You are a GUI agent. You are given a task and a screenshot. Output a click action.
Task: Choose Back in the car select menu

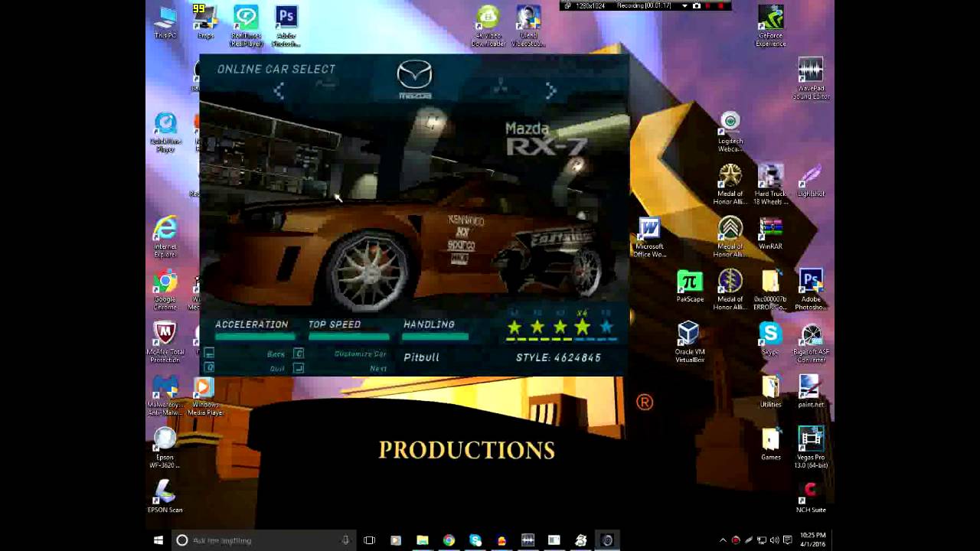(276, 354)
